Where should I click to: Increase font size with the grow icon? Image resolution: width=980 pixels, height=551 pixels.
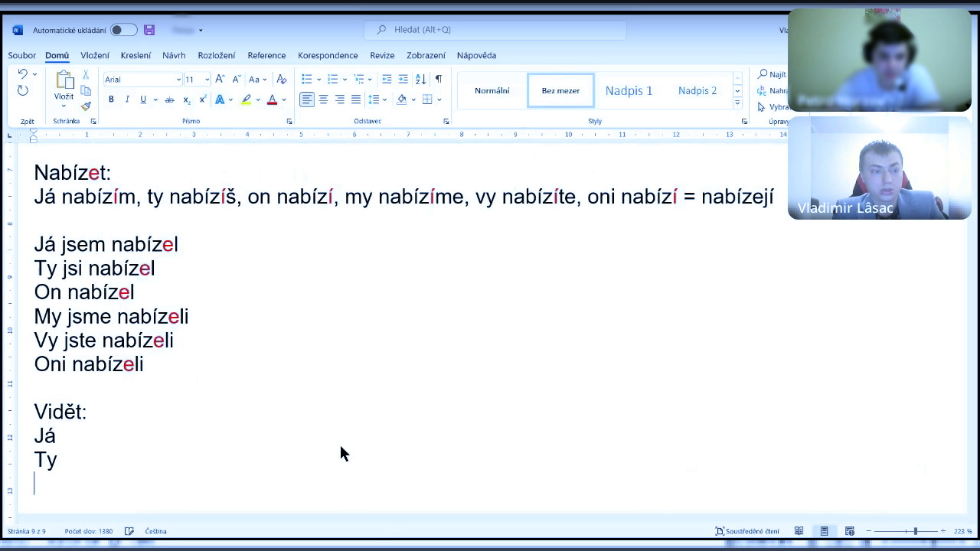click(x=220, y=79)
